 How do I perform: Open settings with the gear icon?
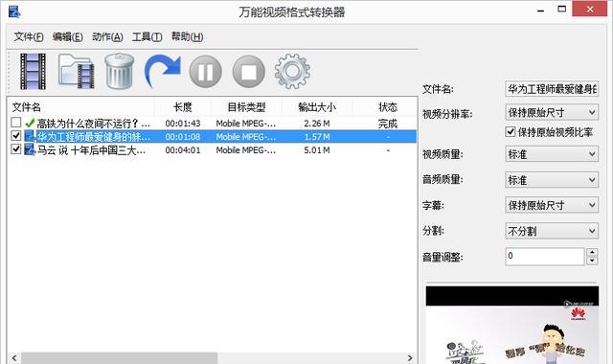click(x=292, y=72)
